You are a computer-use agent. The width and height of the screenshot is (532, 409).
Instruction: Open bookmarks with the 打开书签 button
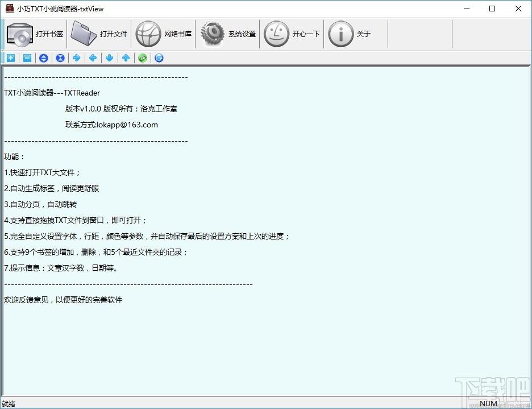tap(35, 34)
